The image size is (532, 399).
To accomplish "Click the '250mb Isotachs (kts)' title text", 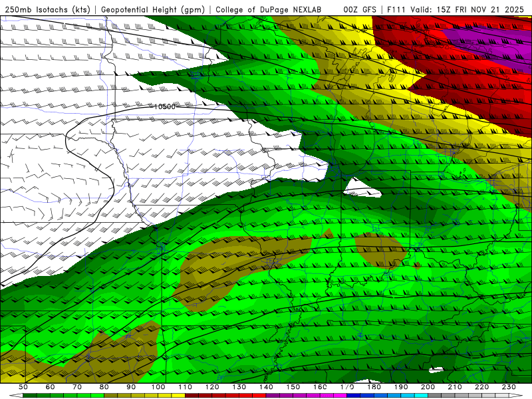I will pos(48,10).
